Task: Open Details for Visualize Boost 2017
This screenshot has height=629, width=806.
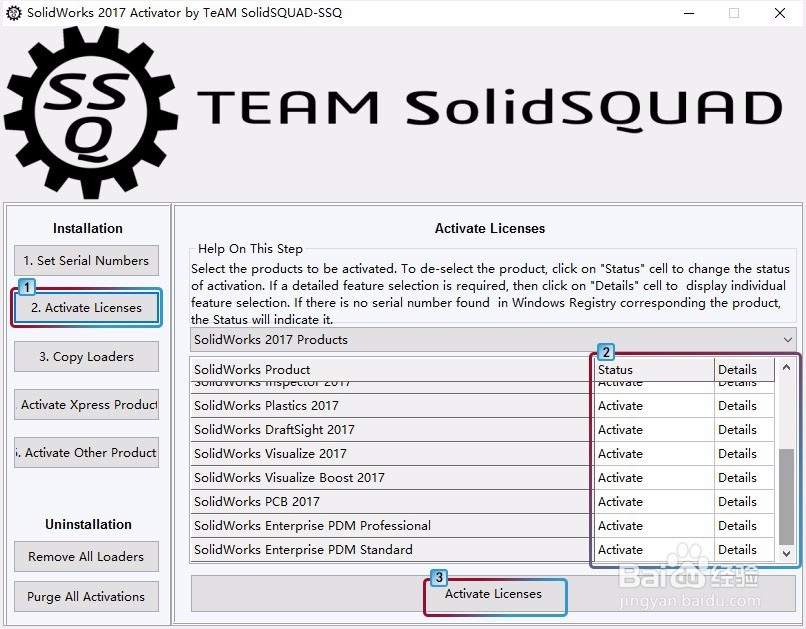Action: pyautogui.click(x=744, y=477)
